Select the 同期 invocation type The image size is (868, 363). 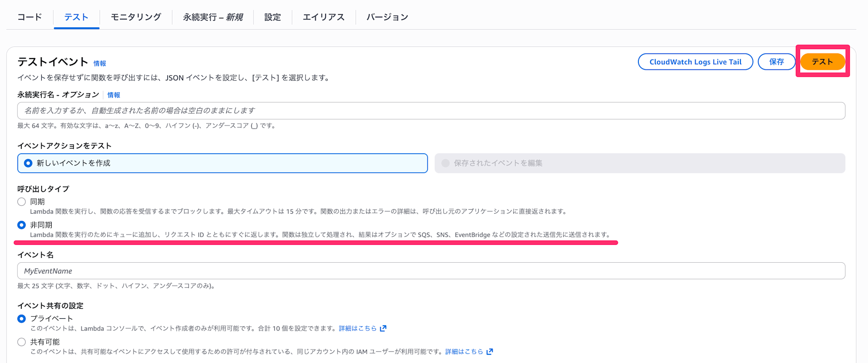[22, 202]
